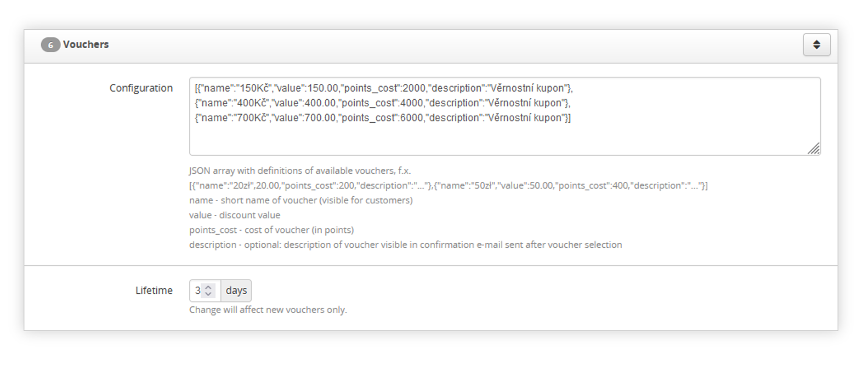Click the number 6 badge beside Vouchers
Image resolution: width=868 pixels, height=365 pixels.
[50, 45]
